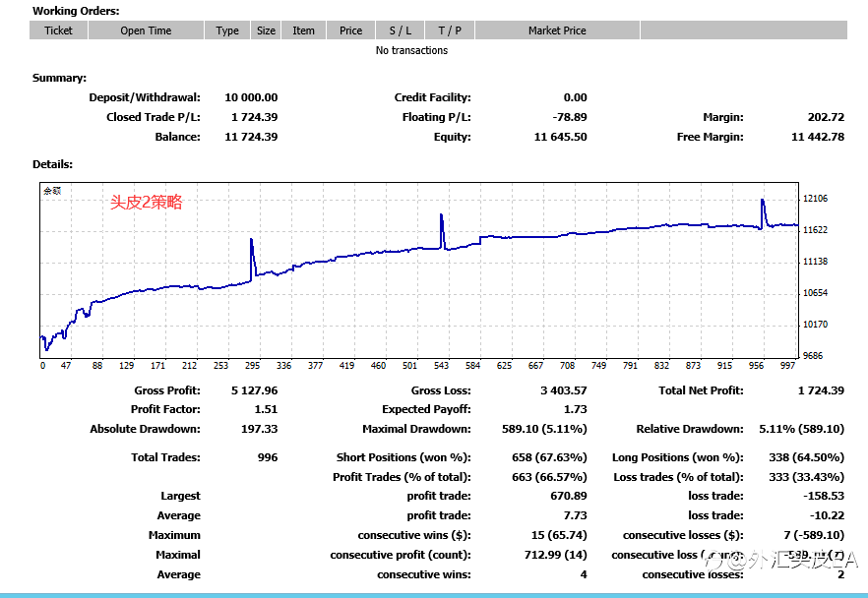Select the consecutive losses value 7 (-589.10)
The image size is (868, 598).
[814, 535]
